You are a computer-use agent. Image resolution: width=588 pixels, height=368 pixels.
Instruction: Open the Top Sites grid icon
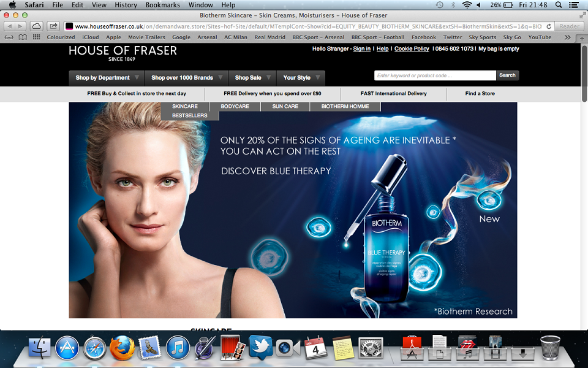pos(36,37)
